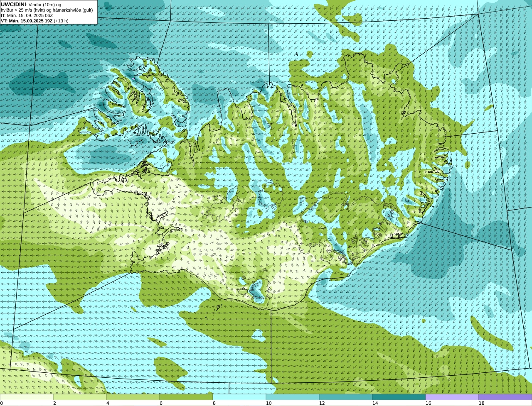This screenshot has height=406, width=532.
Task: Click the 'hviður > 25 m/s (hvítt)' legend line
Action: pyautogui.click(x=47, y=10)
